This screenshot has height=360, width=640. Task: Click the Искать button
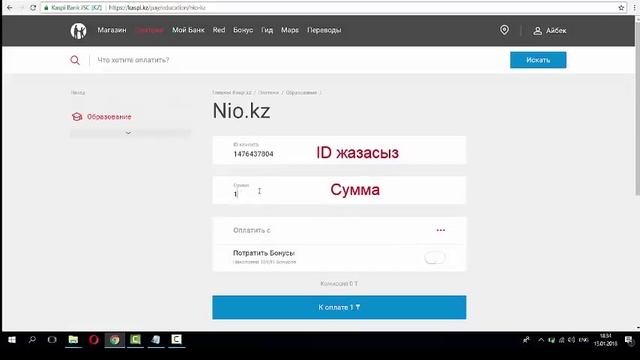538,60
